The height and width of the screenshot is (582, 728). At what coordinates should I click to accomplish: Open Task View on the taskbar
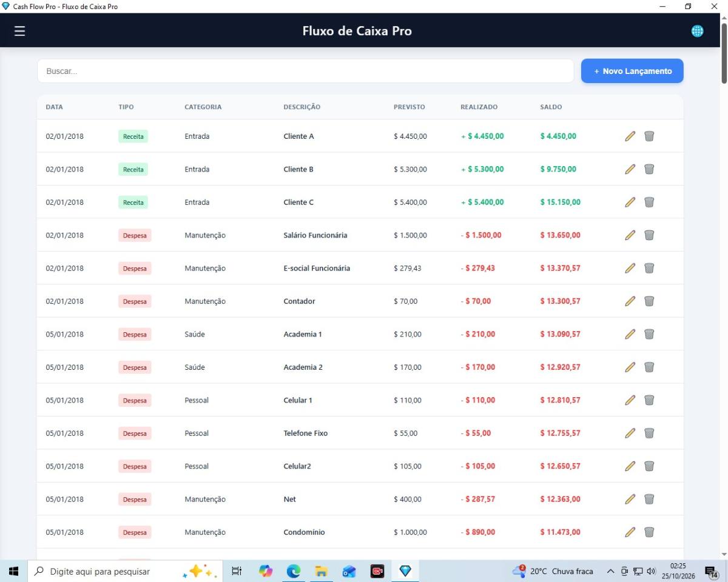(x=237, y=571)
